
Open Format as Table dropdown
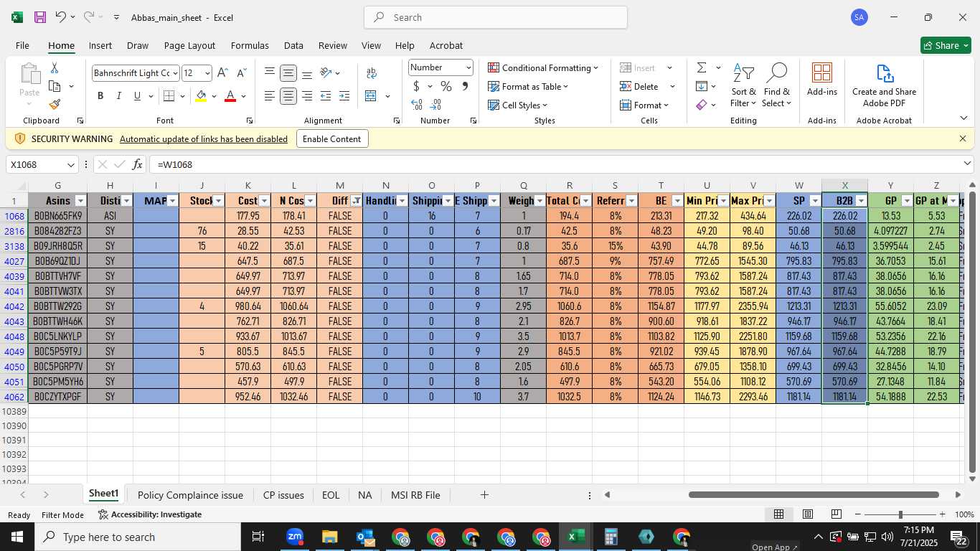(x=528, y=86)
